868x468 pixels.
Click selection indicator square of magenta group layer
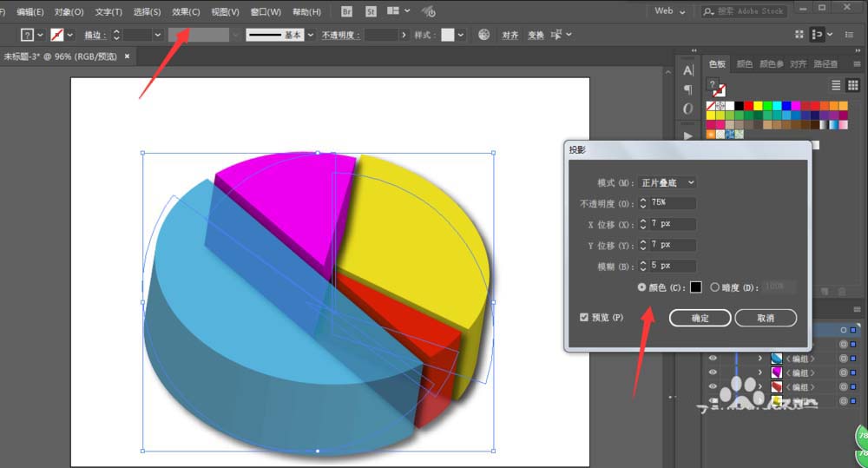853,372
